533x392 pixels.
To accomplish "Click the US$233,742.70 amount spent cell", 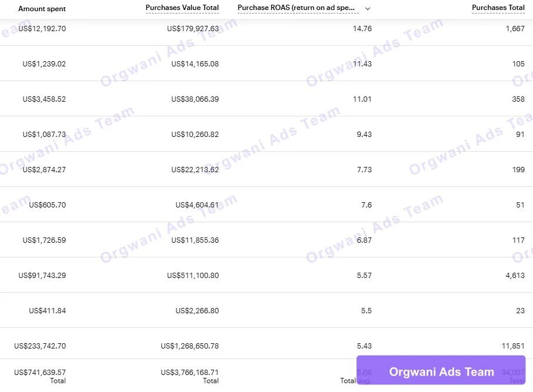I will pyautogui.click(x=40, y=346).
